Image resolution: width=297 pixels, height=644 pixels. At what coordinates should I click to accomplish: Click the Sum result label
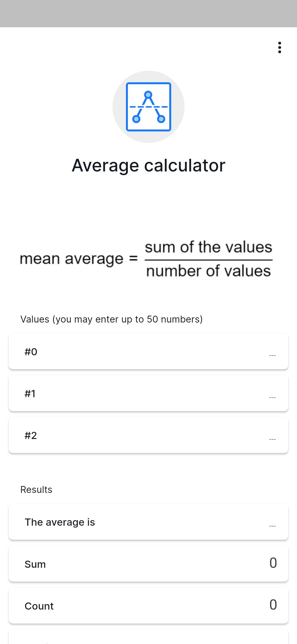tap(35, 564)
